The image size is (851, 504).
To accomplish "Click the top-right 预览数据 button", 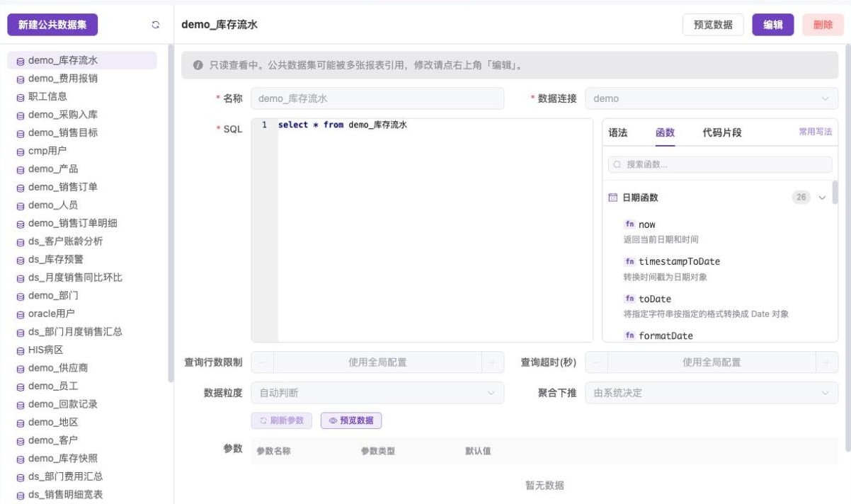I will point(713,25).
